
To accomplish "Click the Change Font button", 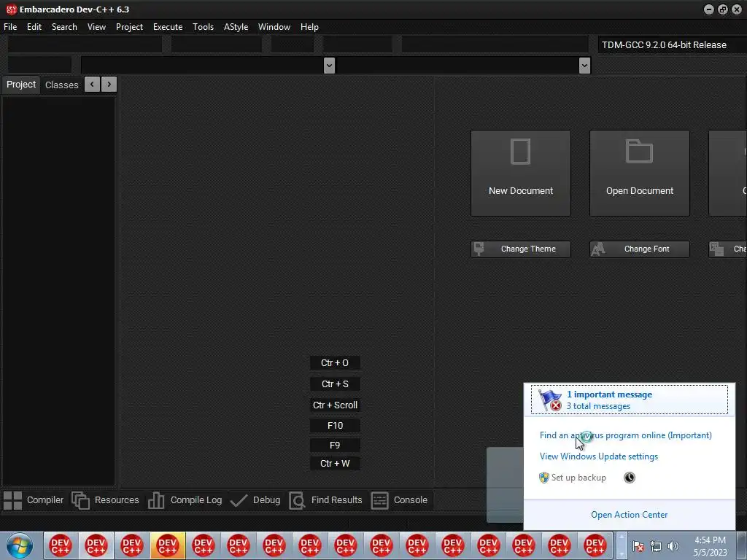I will tap(639, 249).
